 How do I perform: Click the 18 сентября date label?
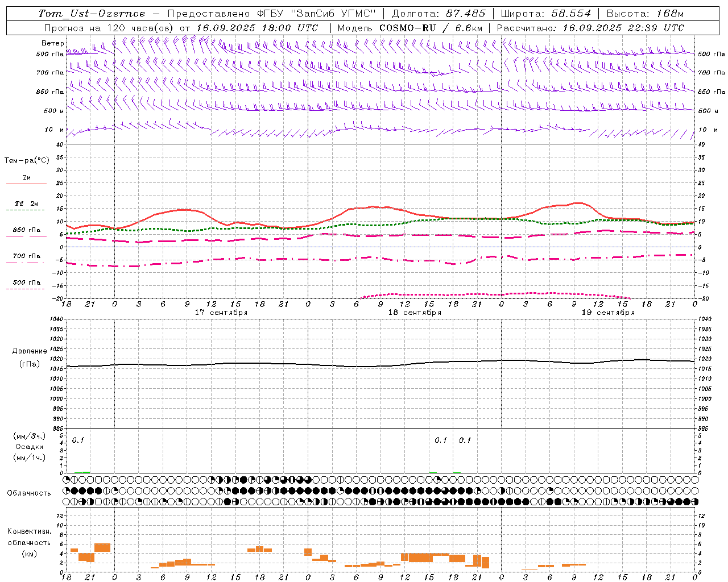click(x=415, y=313)
